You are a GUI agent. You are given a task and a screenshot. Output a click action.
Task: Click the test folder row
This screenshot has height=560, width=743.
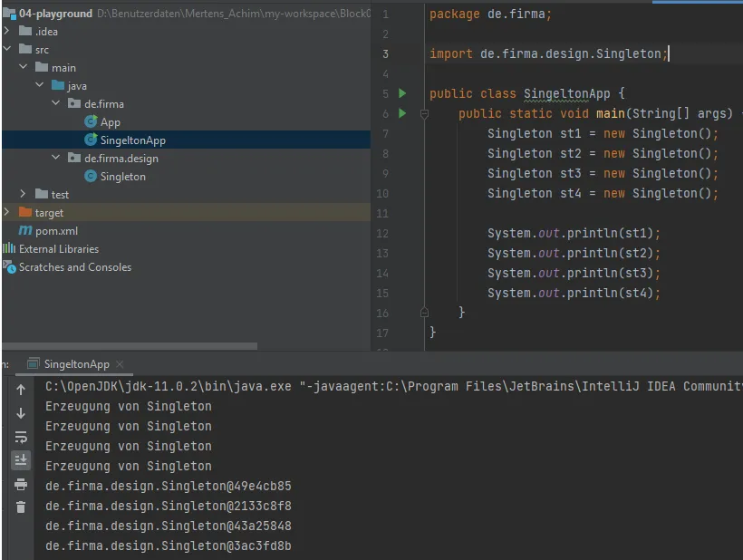(187, 194)
